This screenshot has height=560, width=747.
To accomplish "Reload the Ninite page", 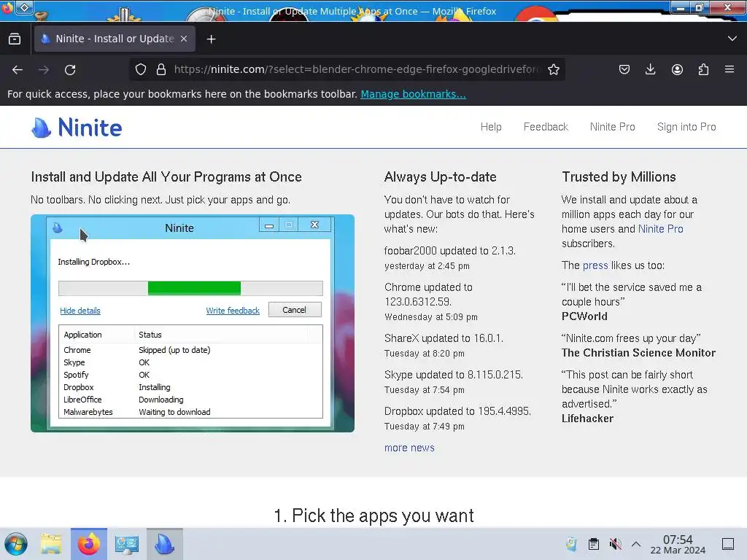I will point(70,70).
